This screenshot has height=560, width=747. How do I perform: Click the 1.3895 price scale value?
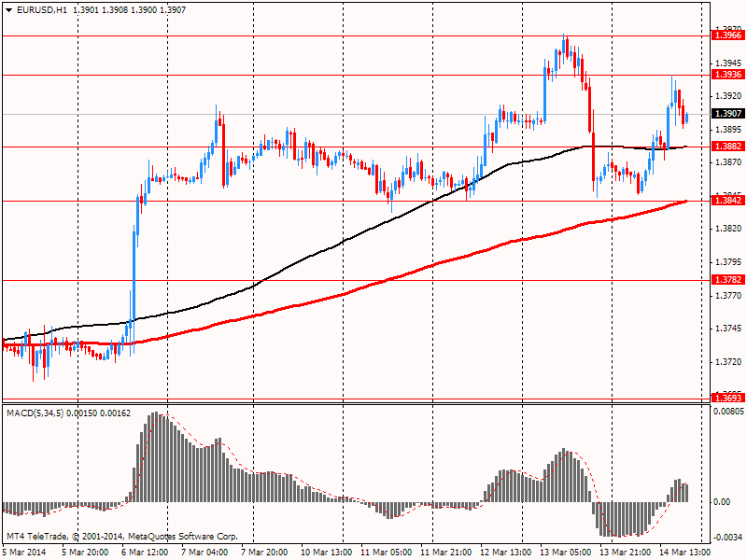pos(729,130)
